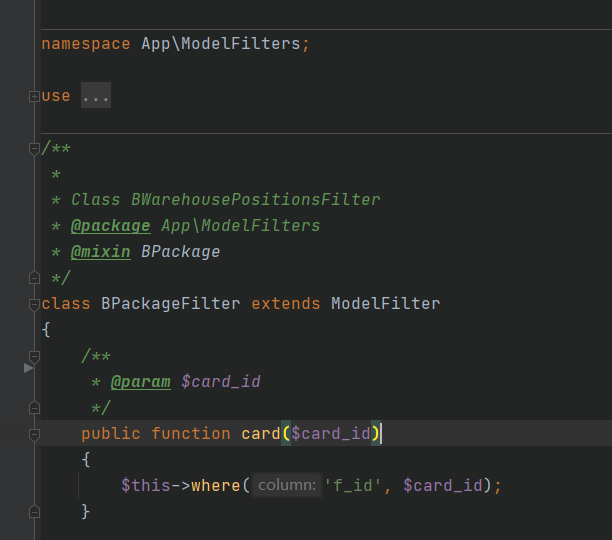The image size is (612, 540).
Task: Click the @param doc tag
Action: pyautogui.click(x=141, y=382)
